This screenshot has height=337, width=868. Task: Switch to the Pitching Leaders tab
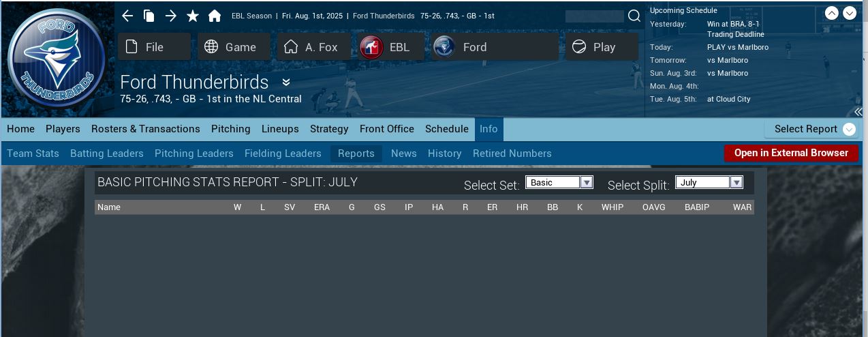[x=193, y=153]
